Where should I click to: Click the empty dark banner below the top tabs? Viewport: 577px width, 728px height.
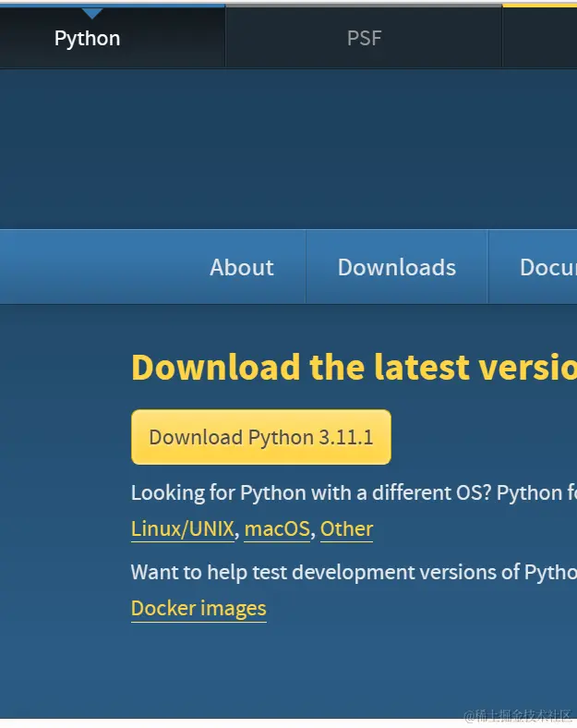point(288,148)
